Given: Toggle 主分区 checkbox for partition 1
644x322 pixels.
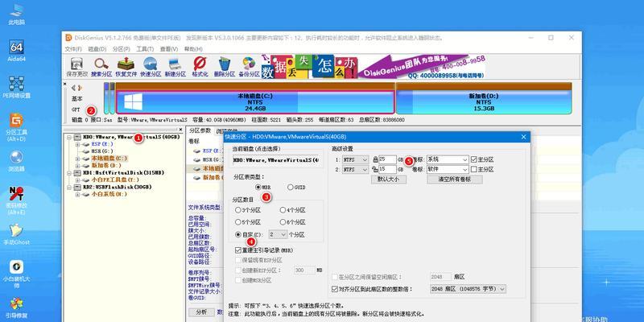Looking at the screenshot, I should pyautogui.click(x=473, y=159).
